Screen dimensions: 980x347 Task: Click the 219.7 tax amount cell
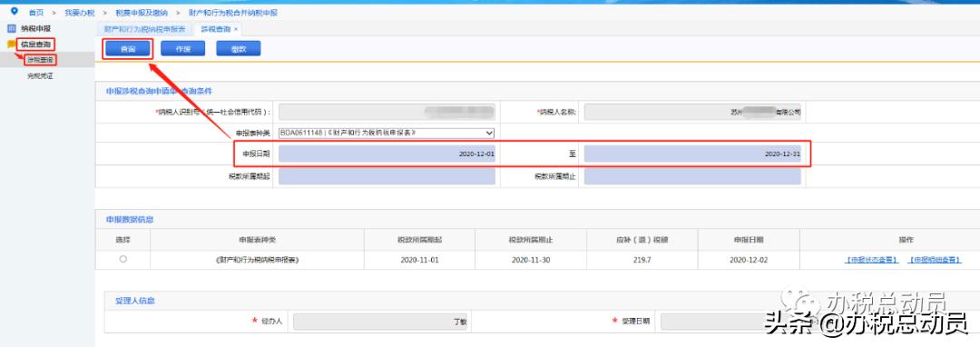point(642,260)
